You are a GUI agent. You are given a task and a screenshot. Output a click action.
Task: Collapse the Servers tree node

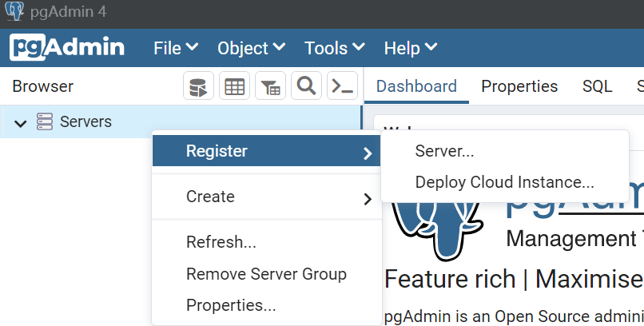click(x=21, y=123)
